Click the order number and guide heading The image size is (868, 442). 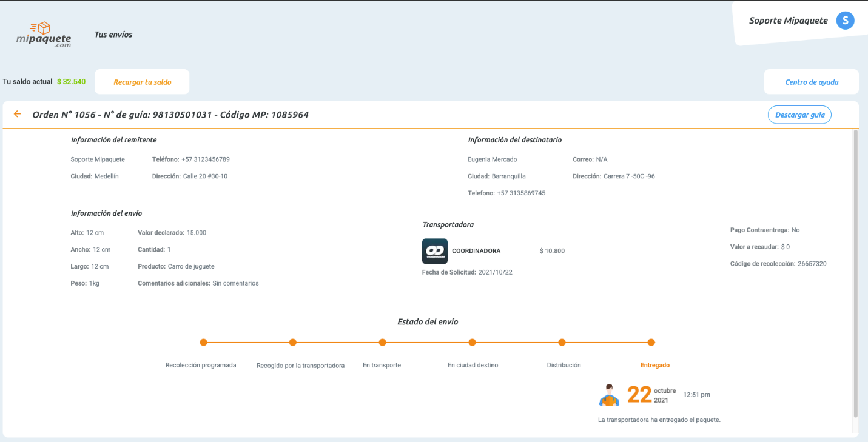coord(170,115)
